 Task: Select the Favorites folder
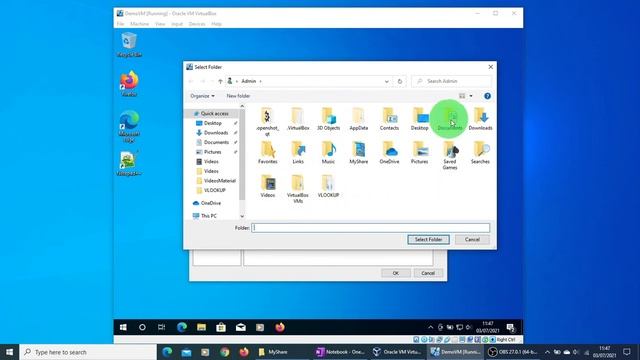click(x=267, y=153)
